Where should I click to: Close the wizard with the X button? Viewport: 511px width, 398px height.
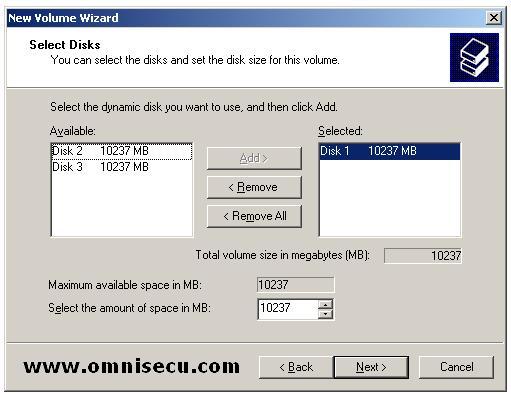[x=494, y=18]
